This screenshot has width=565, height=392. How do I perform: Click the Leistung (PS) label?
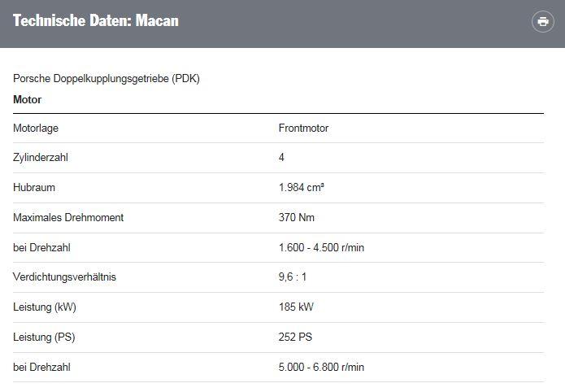coord(44,338)
